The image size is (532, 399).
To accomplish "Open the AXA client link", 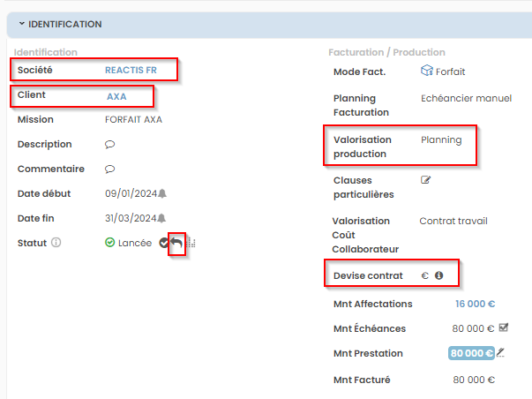I will (116, 96).
